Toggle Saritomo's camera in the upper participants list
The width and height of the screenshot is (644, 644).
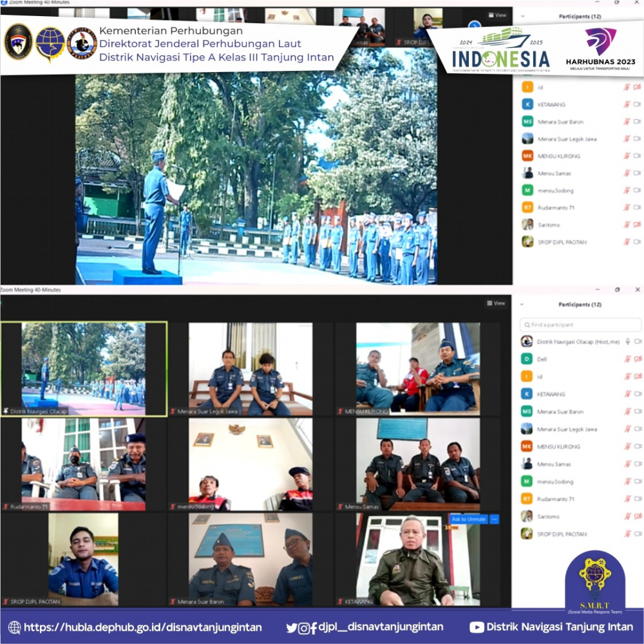(x=637, y=225)
